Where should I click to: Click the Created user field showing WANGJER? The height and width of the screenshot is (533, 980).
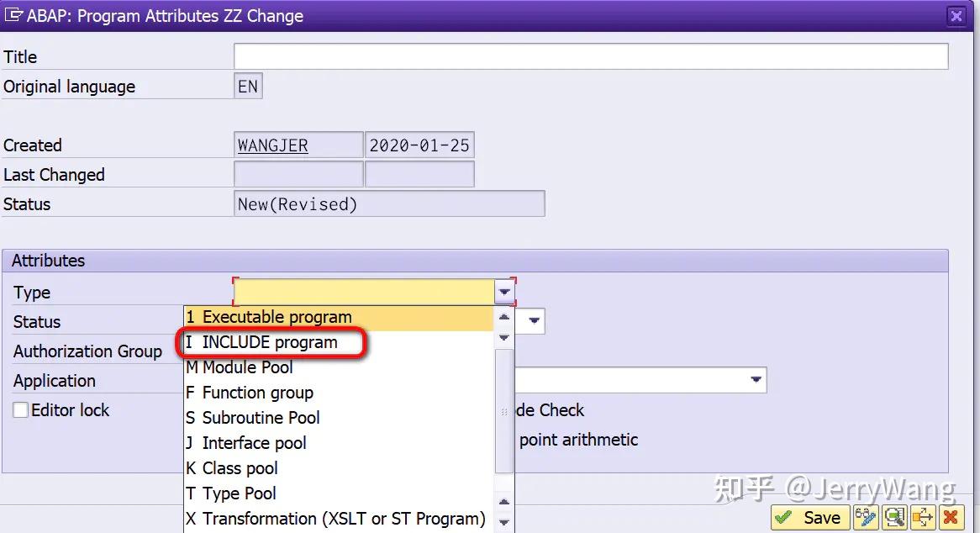(x=298, y=145)
